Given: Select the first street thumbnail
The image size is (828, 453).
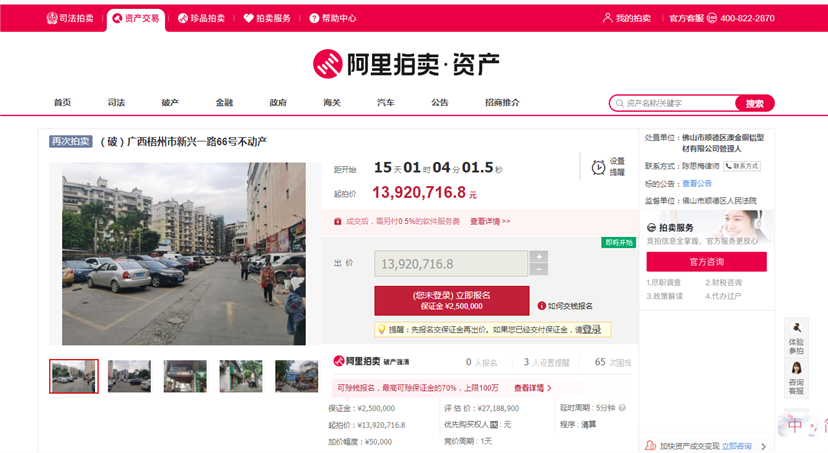Looking at the screenshot, I should point(74,376).
